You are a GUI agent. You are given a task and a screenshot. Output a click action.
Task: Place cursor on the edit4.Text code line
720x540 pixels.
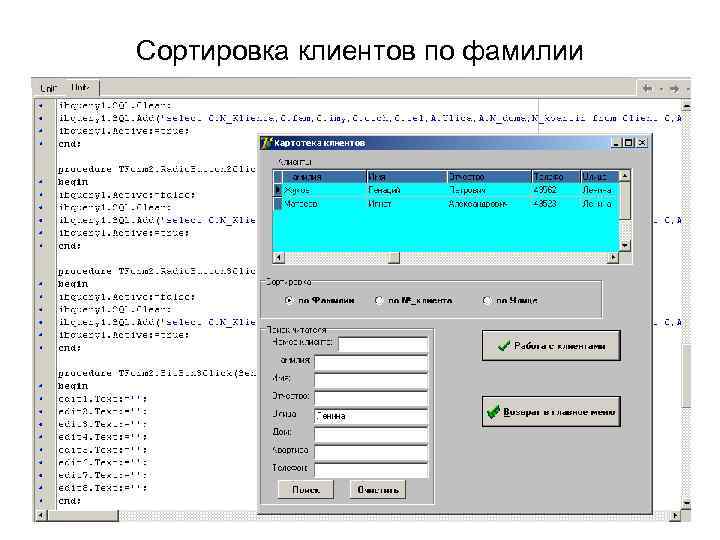[103, 437]
